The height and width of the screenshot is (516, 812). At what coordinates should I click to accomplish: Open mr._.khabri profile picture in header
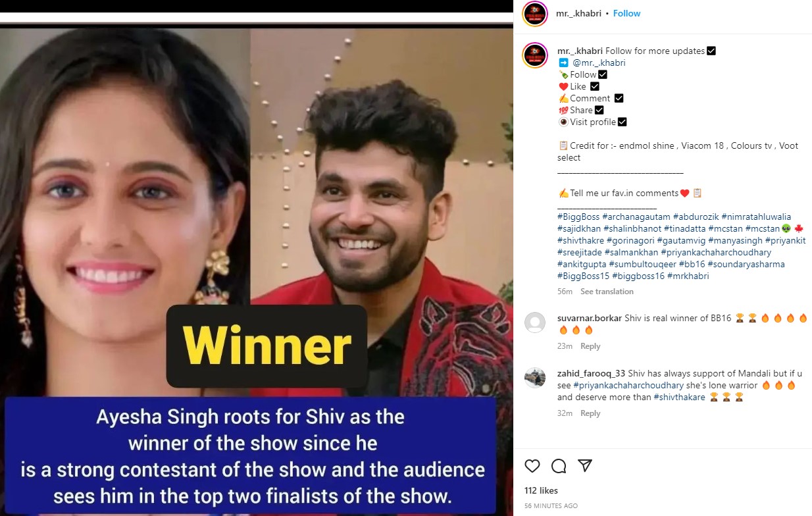[x=535, y=14]
